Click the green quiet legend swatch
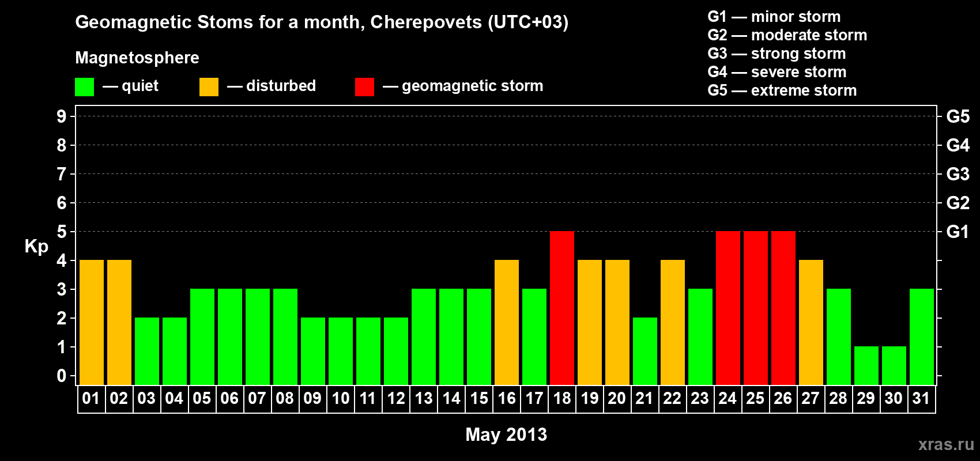 (84, 87)
